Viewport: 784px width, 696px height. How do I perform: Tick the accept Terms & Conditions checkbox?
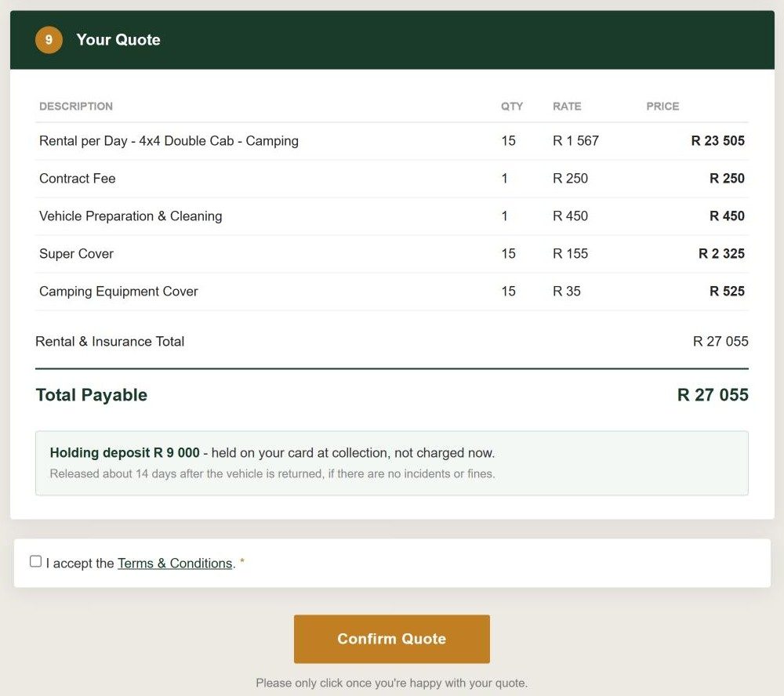pos(35,561)
